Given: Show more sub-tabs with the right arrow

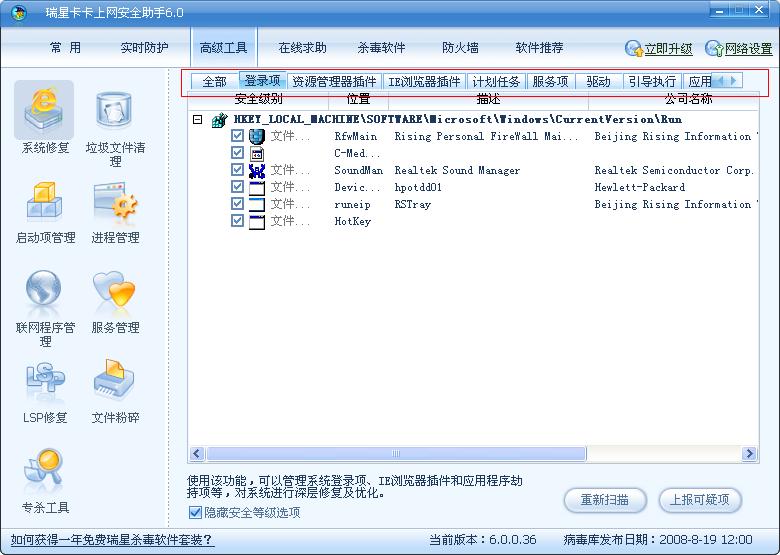Looking at the screenshot, I should pos(733,81).
